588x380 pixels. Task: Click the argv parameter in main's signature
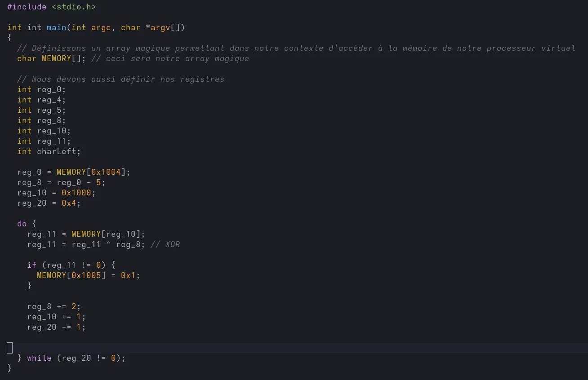click(x=160, y=27)
